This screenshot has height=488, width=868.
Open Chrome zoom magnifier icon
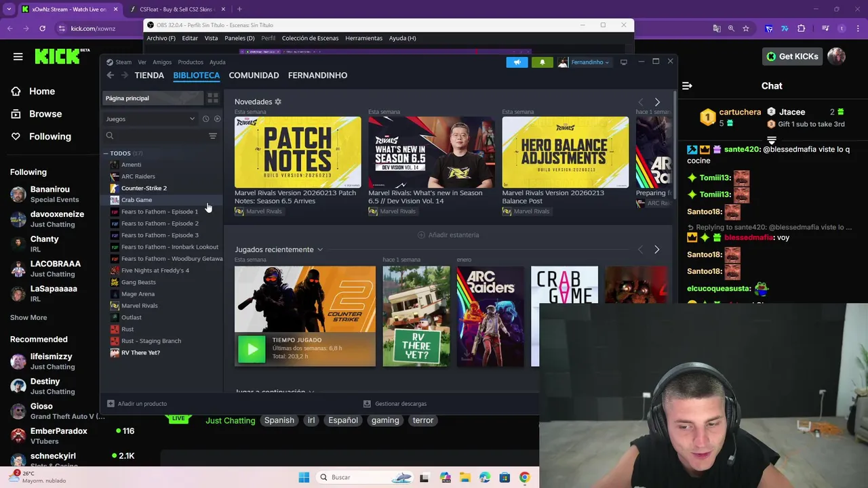click(731, 28)
